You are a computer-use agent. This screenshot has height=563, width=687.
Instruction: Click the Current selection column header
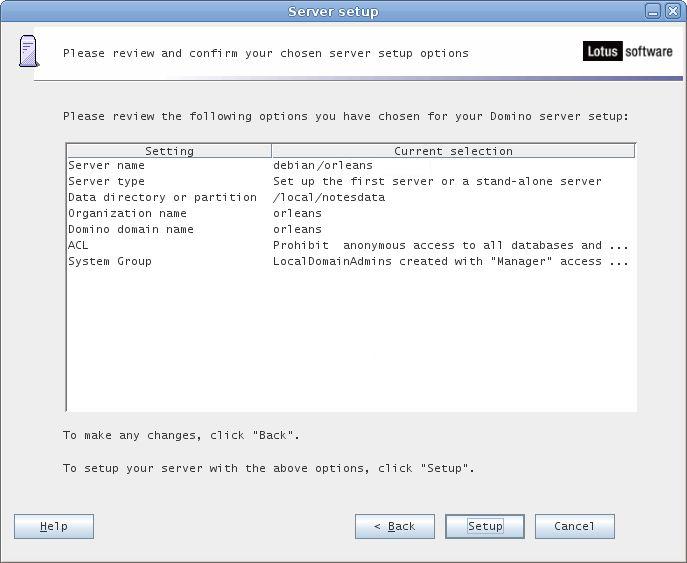tap(453, 151)
